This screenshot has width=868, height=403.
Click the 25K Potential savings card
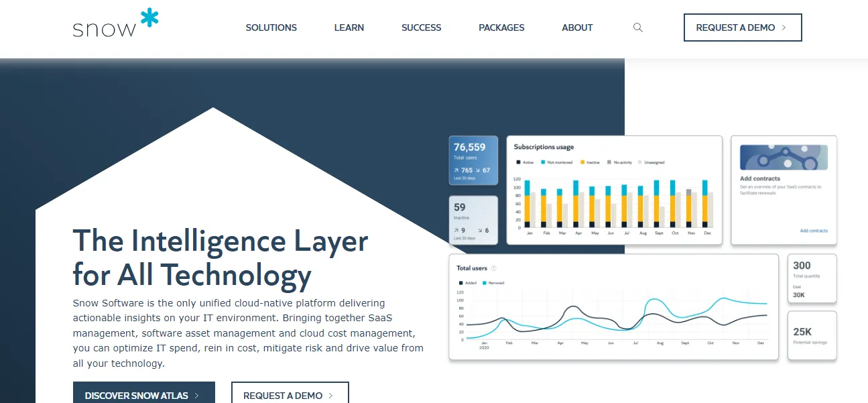click(x=812, y=335)
